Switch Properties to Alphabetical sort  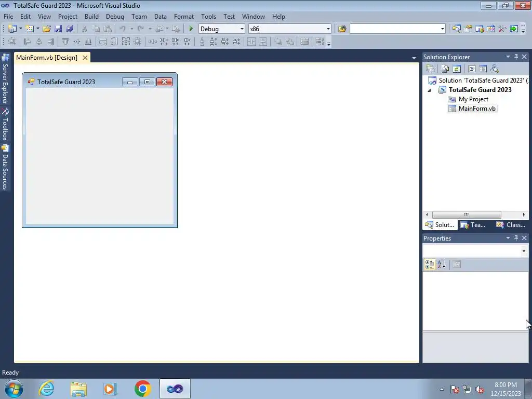pos(442,264)
